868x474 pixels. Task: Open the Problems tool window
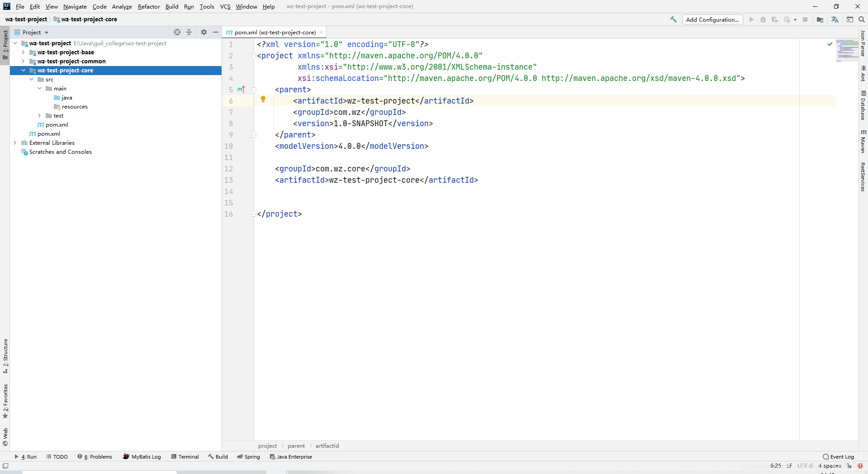tap(95, 456)
